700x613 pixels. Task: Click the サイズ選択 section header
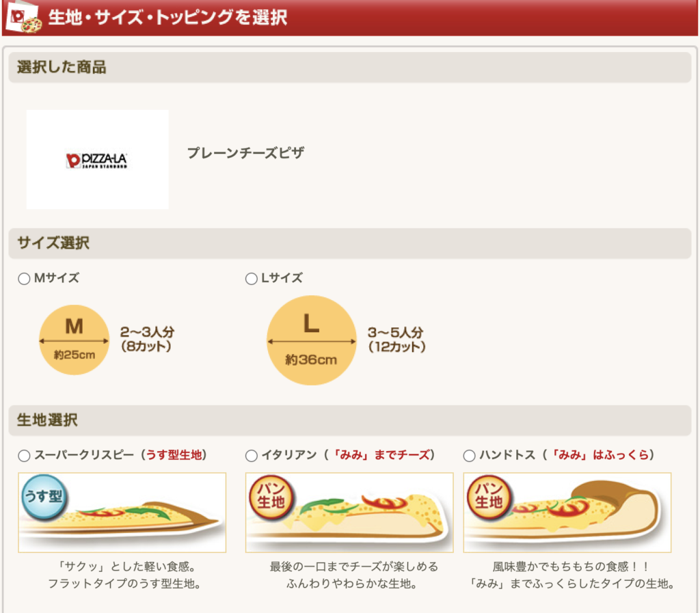(53, 243)
